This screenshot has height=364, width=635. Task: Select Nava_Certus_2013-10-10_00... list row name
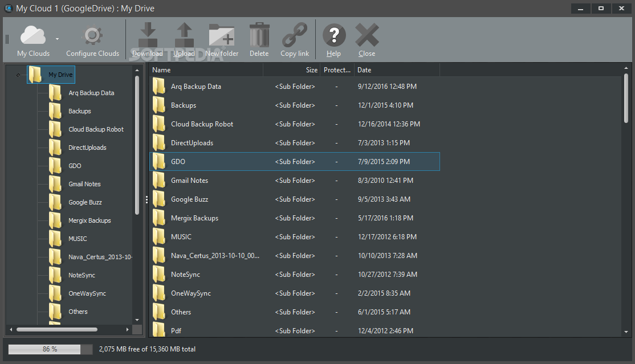coord(215,256)
